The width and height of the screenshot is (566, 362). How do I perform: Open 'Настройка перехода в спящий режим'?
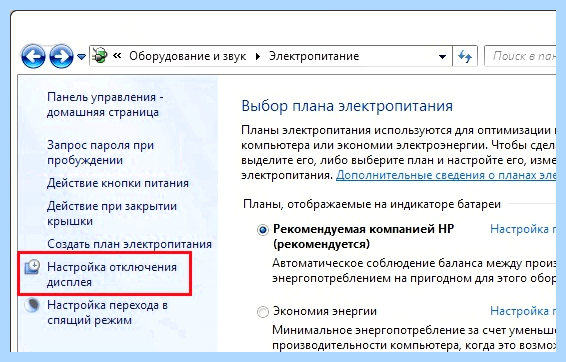pos(108,313)
